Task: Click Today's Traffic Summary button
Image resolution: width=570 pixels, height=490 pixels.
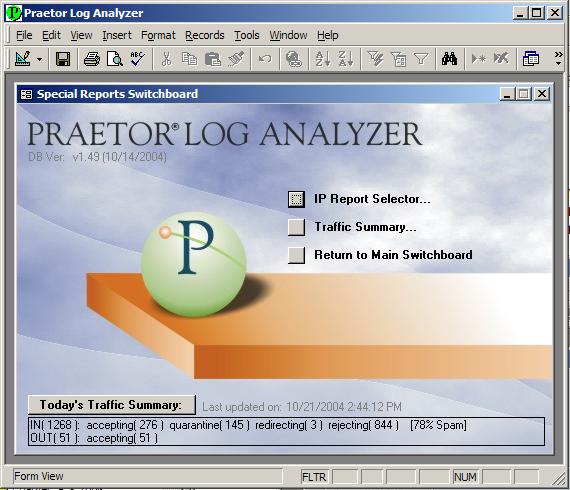Action: [112, 405]
